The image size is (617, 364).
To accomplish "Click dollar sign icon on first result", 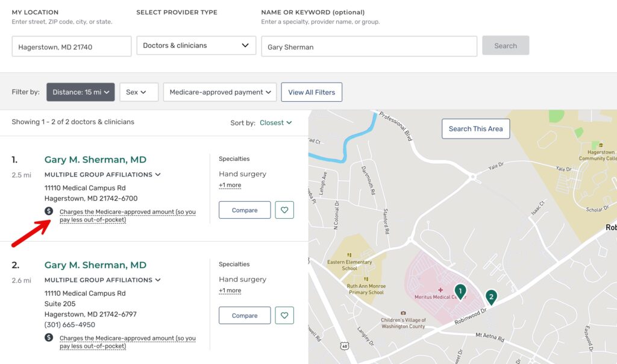I will click(49, 211).
